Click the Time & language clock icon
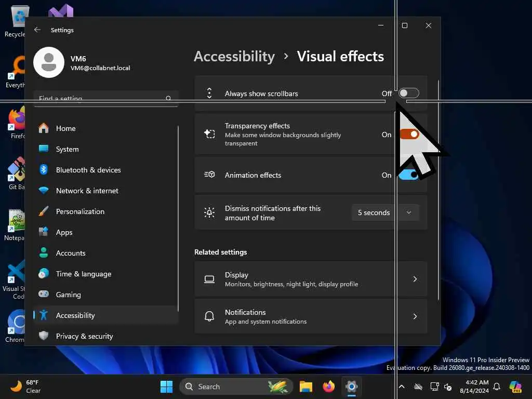 [x=44, y=273]
